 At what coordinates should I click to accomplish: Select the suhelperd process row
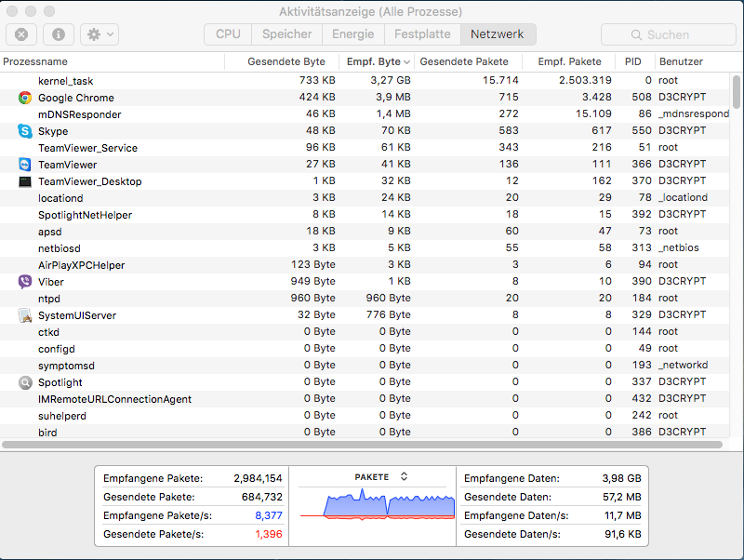tap(365, 416)
